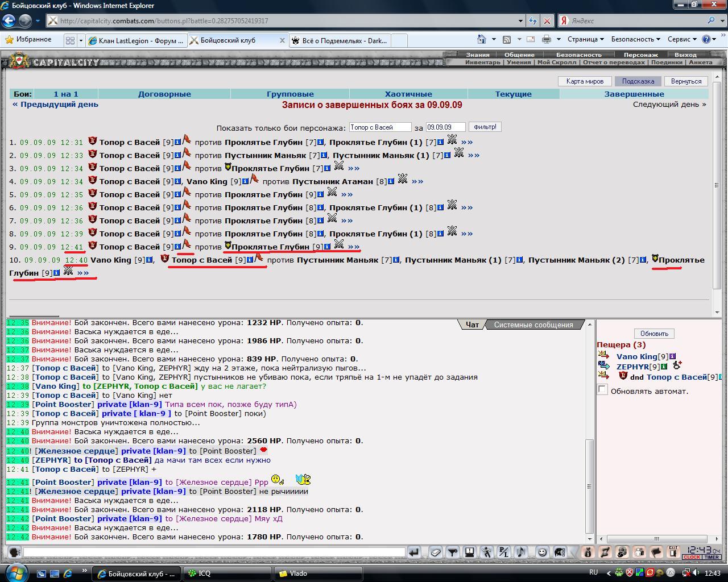Click the info icon after Пустынник Атаман [8]

[391, 181]
